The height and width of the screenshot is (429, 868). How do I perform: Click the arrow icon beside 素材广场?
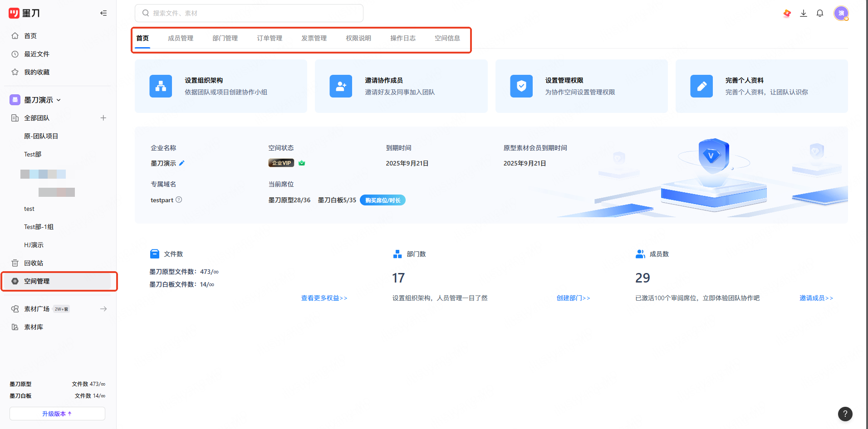click(103, 309)
